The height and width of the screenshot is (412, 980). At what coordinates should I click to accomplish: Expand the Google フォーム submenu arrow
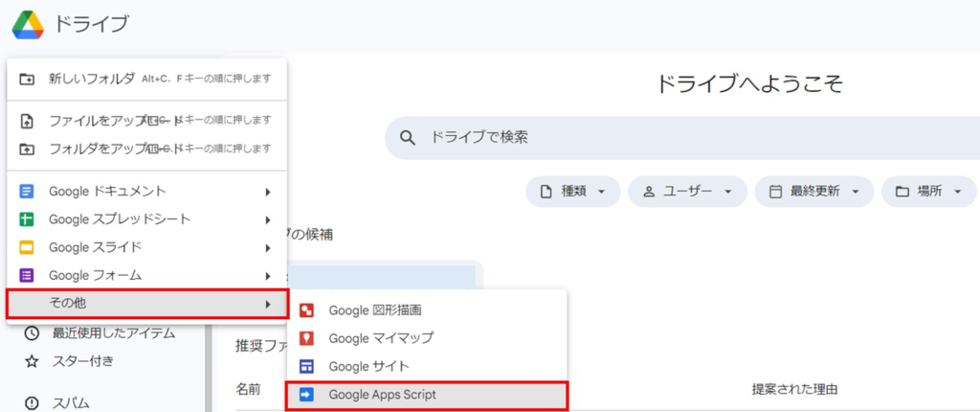[x=268, y=276]
